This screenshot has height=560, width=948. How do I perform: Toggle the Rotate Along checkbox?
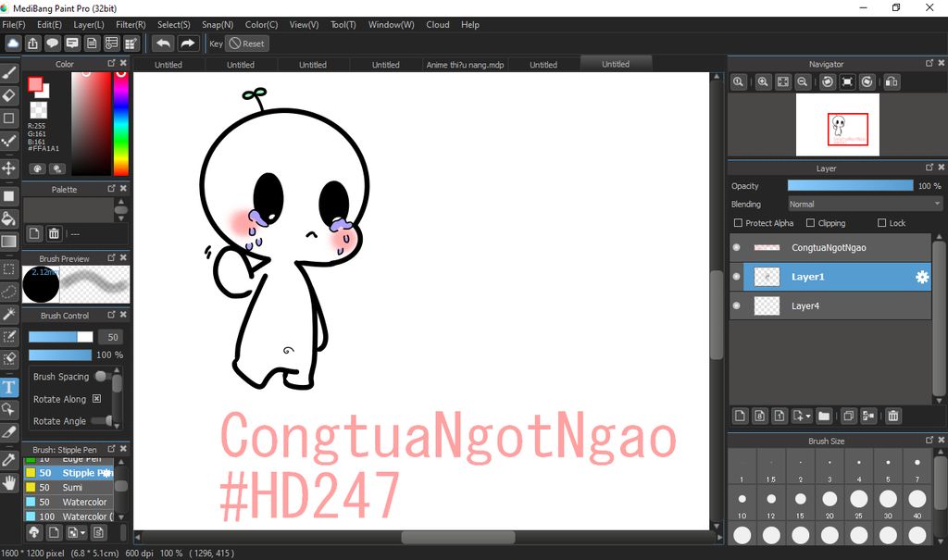pos(96,399)
